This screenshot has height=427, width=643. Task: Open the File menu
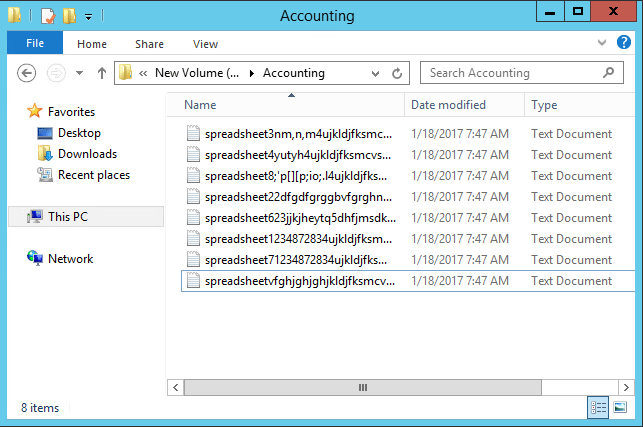(34, 43)
